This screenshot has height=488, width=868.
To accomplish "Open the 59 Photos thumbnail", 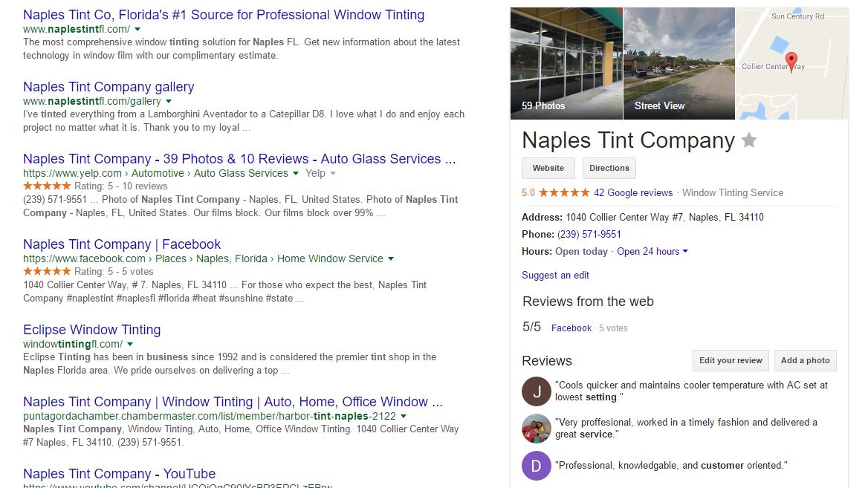I will tap(566, 64).
